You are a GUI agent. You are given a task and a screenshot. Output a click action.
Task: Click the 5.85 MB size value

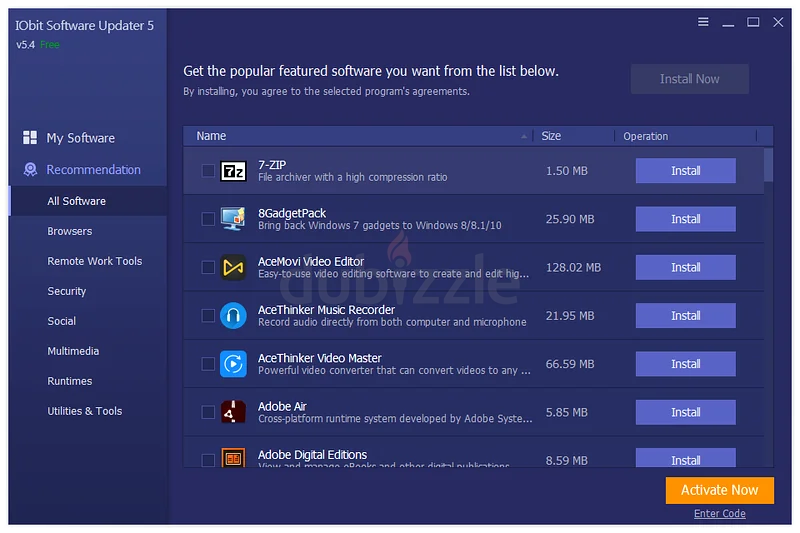click(x=567, y=412)
